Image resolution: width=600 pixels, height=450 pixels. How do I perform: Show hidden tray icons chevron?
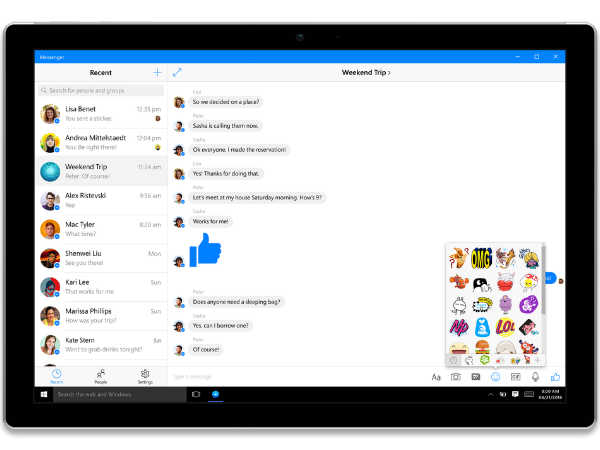click(x=491, y=394)
